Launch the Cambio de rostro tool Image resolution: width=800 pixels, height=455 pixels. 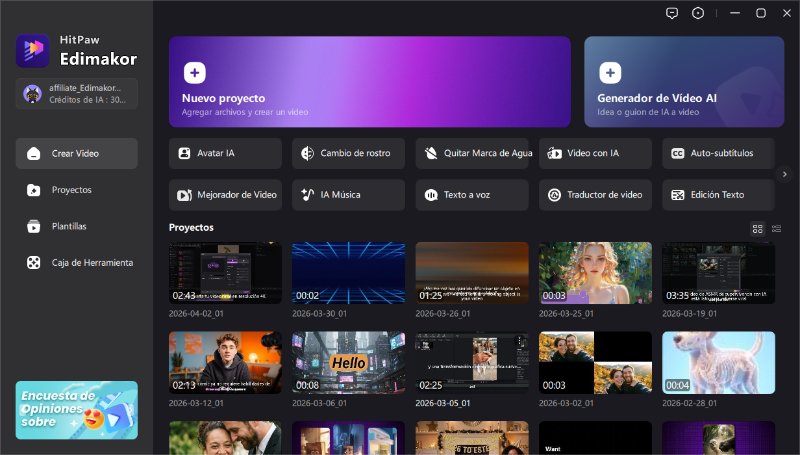click(x=348, y=153)
